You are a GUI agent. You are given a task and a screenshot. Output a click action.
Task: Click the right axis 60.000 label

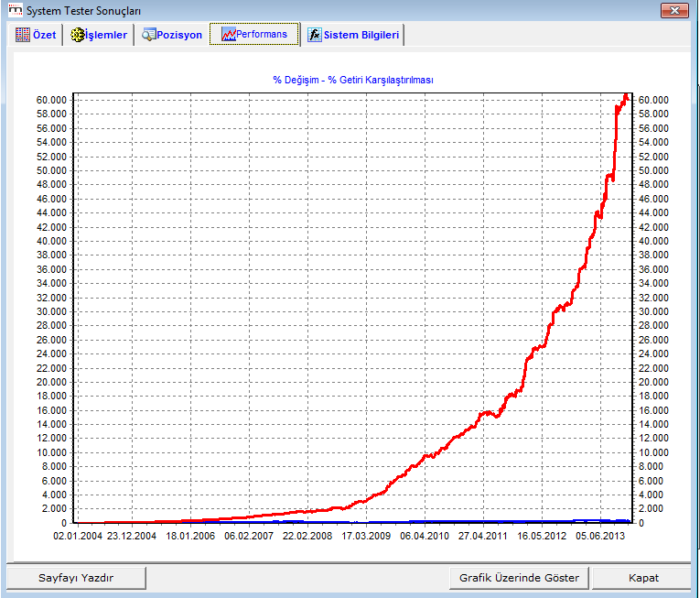pyautogui.click(x=653, y=100)
